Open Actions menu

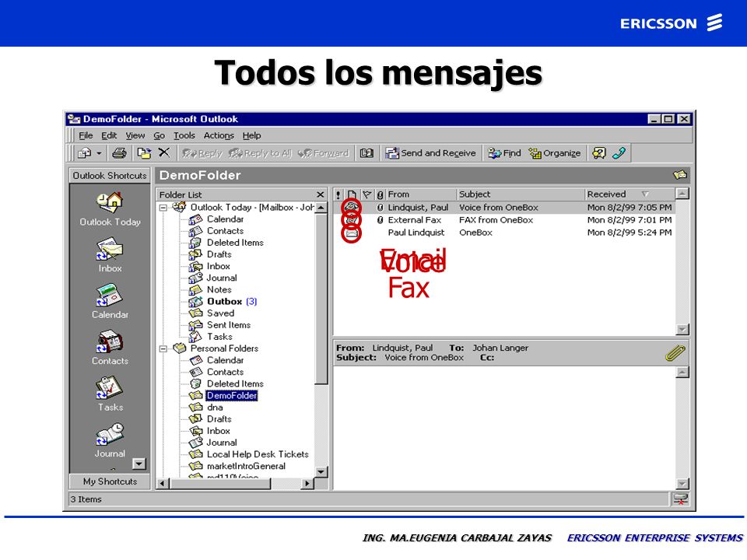219,135
